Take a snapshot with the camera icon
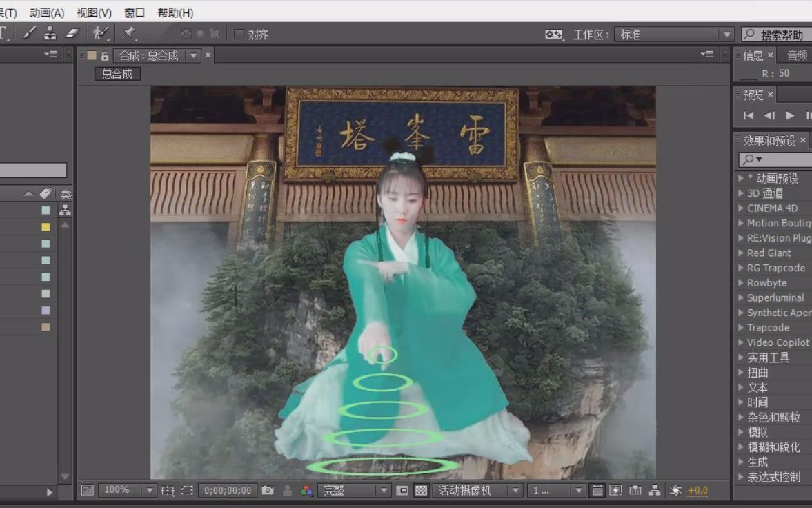This screenshot has width=812, height=508. click(x=268, y=490)
